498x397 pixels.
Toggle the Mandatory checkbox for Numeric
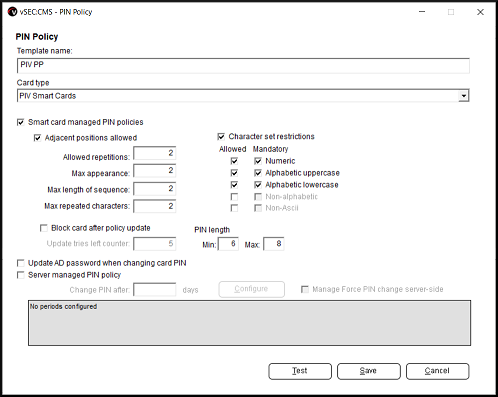tap(258, 161)
